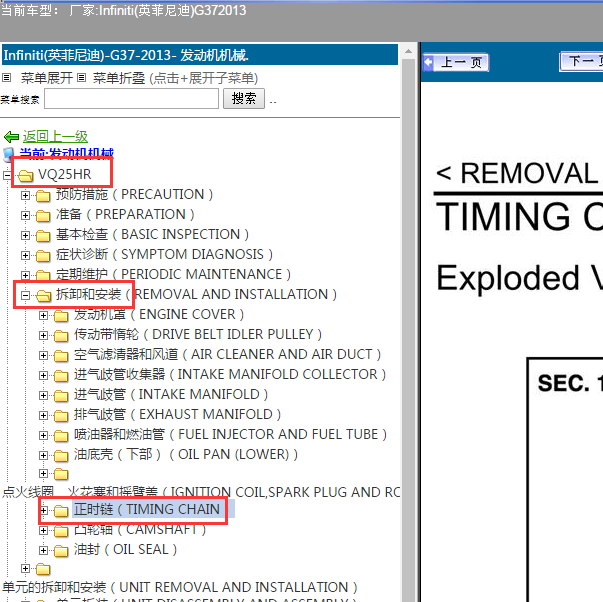
Task: Go to next page with 下一页
Action: point(581,62)
